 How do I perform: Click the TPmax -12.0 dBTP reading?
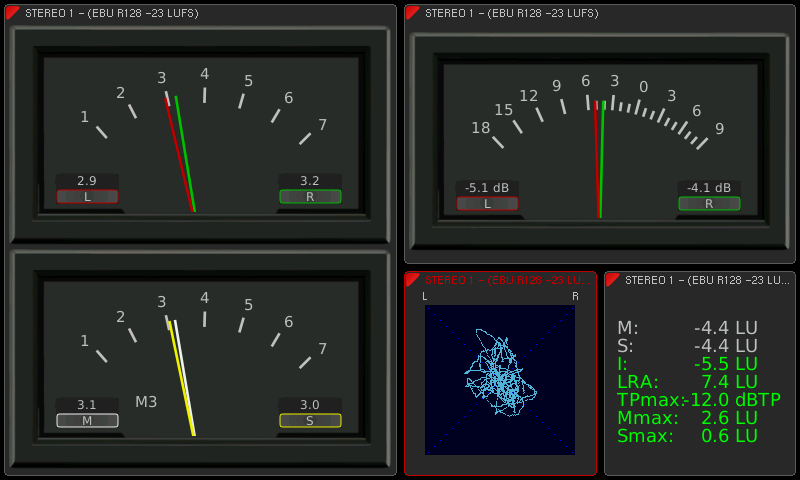[699, 399]
